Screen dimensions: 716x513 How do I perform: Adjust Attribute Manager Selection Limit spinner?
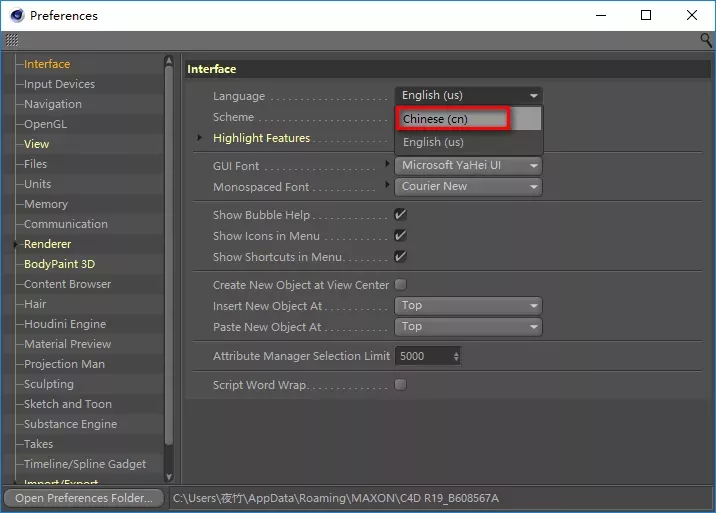(x=456, y=356)
